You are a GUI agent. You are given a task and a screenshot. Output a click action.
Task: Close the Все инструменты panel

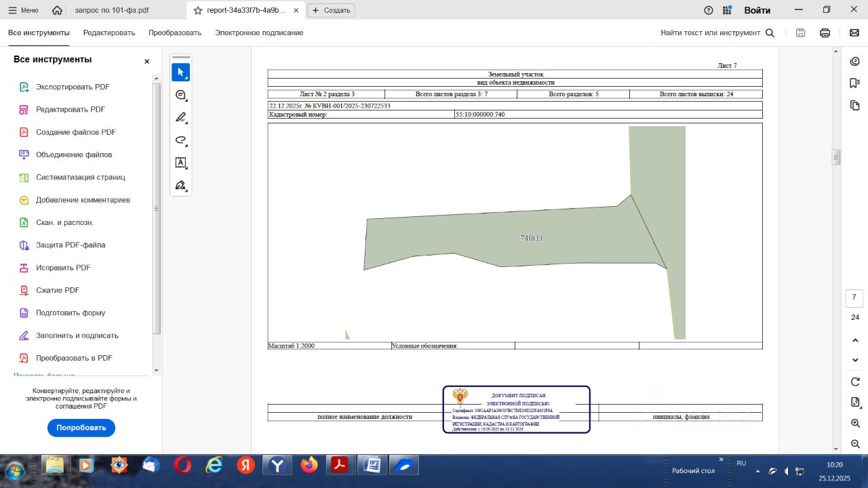[x=146, y=61]
